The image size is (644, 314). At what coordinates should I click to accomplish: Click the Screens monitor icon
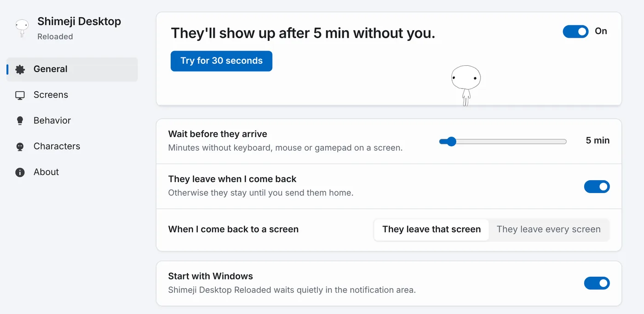click(x=20, y=95)
